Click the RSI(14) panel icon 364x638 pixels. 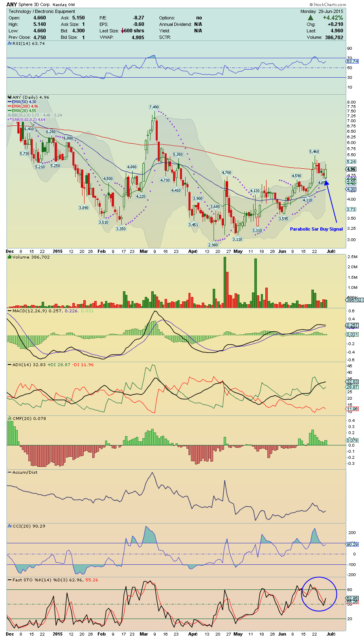point(10,44)
